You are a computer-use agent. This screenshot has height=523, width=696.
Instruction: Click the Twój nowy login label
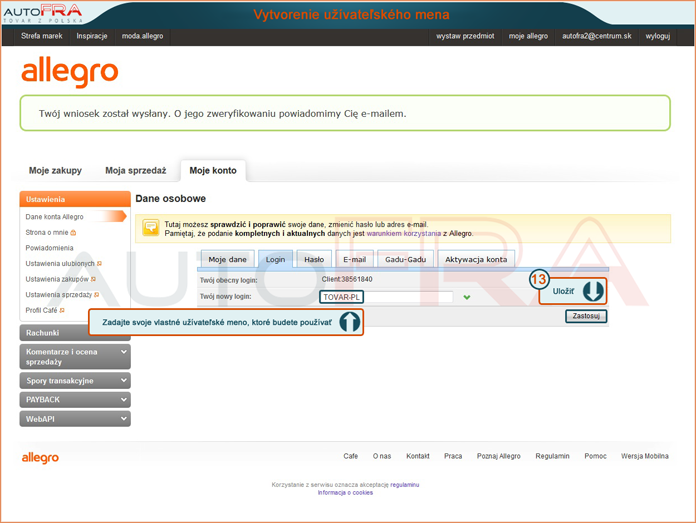225,297
